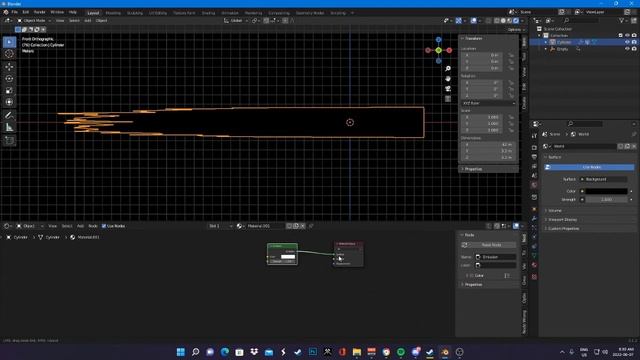
Task: Select the Select Box tool in the viewport toolbar
Action: coord(9,42)
